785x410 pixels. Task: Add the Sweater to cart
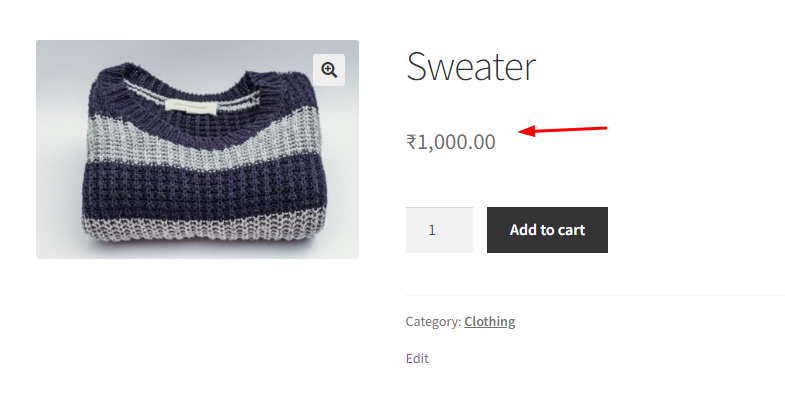(547, 230)
